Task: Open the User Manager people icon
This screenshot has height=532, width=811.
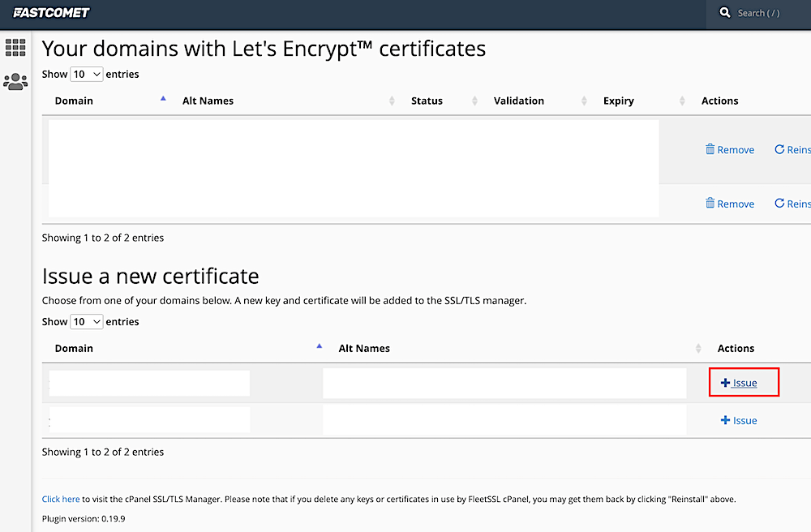Action: [15, 82]
